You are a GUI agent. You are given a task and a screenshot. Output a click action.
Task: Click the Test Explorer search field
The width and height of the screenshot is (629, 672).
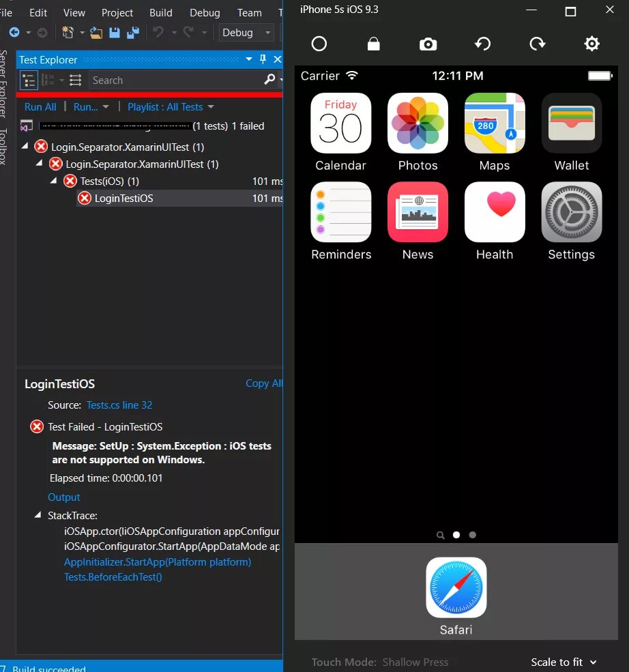tap(176, 80)
